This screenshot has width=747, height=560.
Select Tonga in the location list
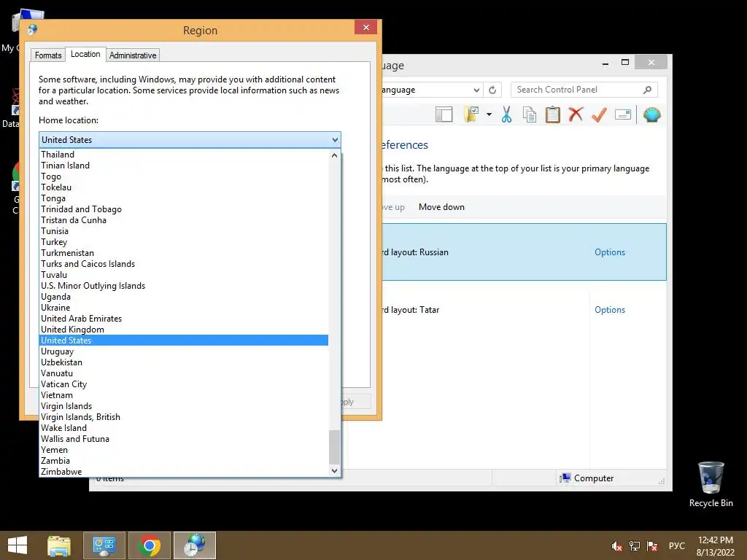(x=184, y=198)
